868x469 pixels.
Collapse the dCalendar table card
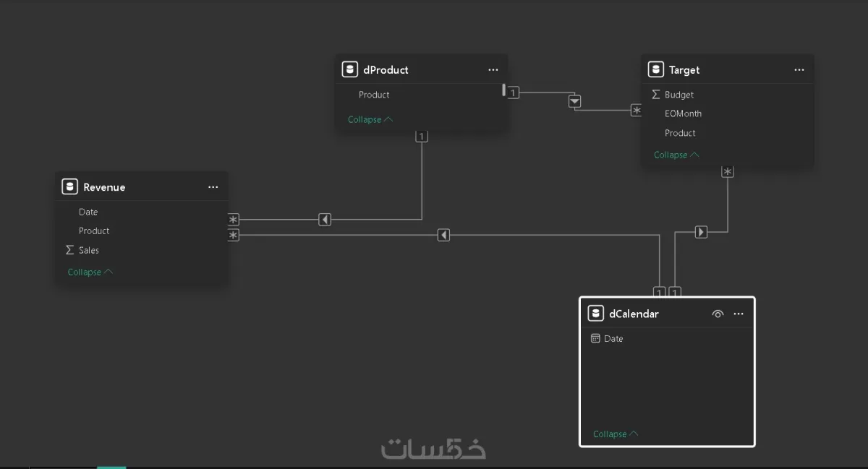tap(610, 434)
